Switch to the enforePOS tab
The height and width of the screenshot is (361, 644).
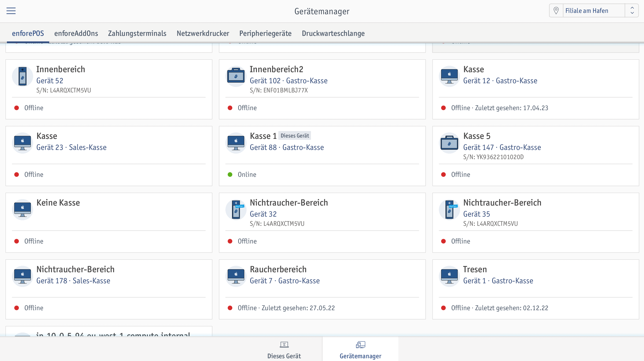coord(28,33)
